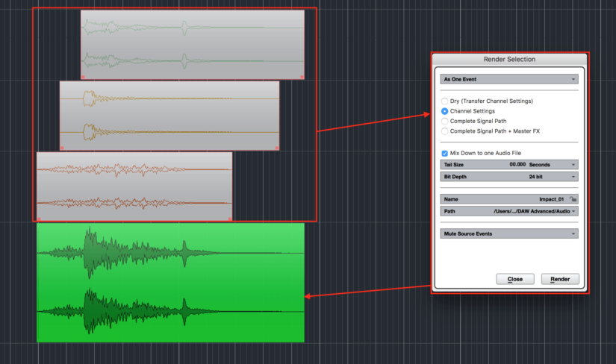Toggle Mix Down to one Audio File
The width and height of the screenshot is (616, 364).
tap(445, 153)
